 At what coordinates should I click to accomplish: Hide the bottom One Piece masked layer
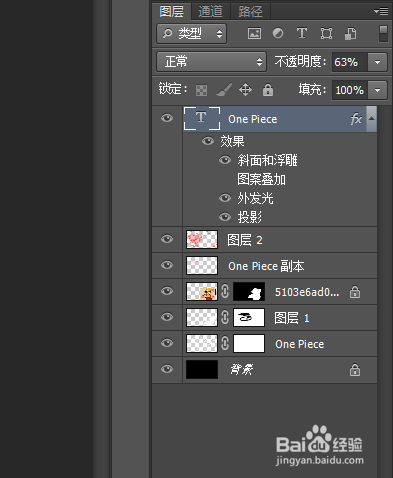[167, 343]
